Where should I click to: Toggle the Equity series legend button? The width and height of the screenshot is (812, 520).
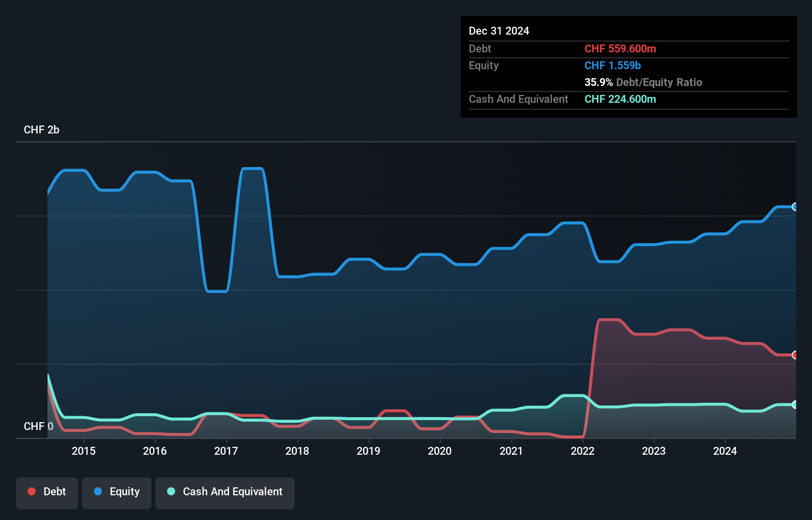click(117, 493)
